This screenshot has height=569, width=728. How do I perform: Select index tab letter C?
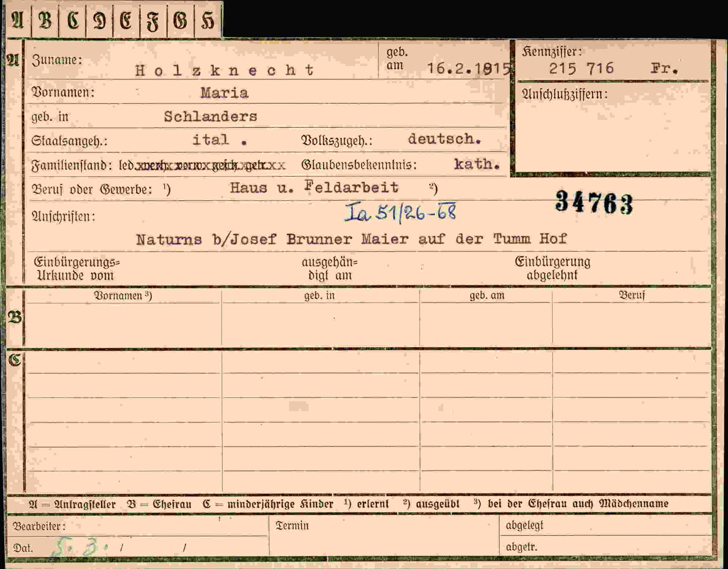72,21
